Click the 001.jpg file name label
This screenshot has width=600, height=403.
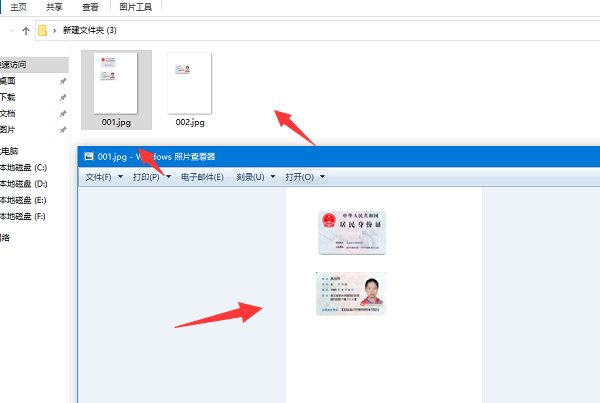pos(116,122)
